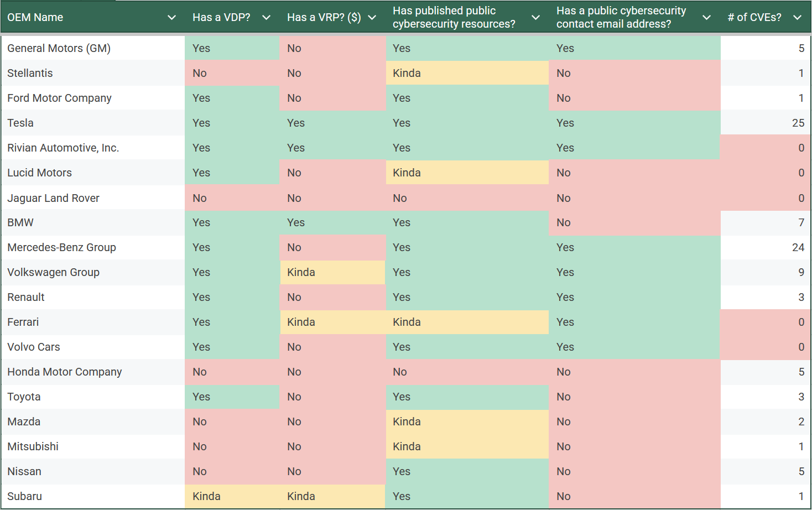This screenshot has width=812, height=510.
Task: Select Volkswagen Group's Kinda VRP cell
Action: click(332, 272)
